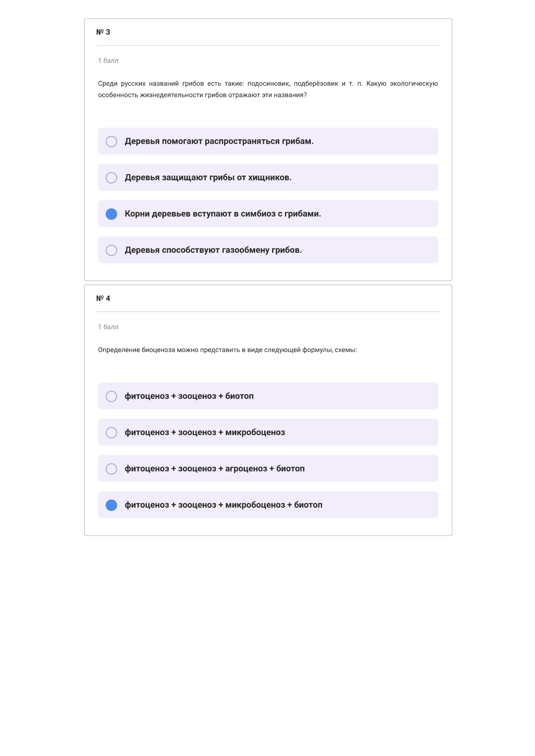535x756 pixels.
Task: Click the '№ 3' question header
Action: coord(103,32)
